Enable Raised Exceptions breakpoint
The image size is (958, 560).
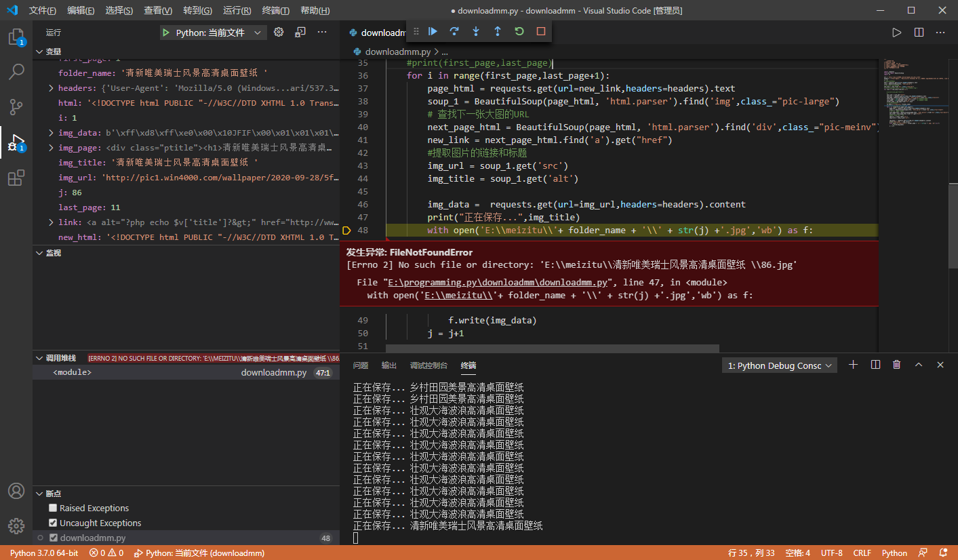tap(53, 508)
